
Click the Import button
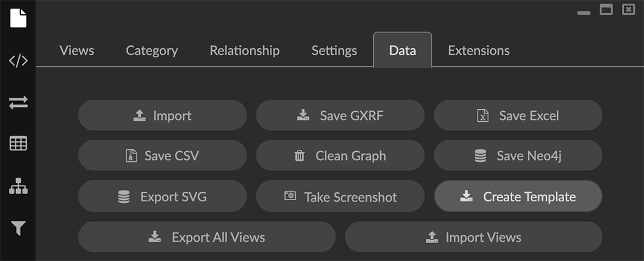[x=162, y=115]
